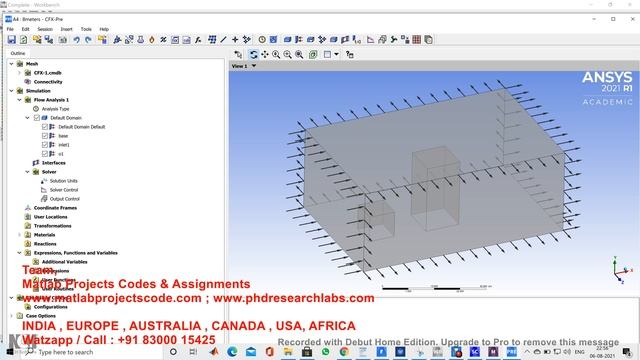640x360 pixels.
Task: Collapse the Default Domain node arrow
Action: [x=27, y=118]
